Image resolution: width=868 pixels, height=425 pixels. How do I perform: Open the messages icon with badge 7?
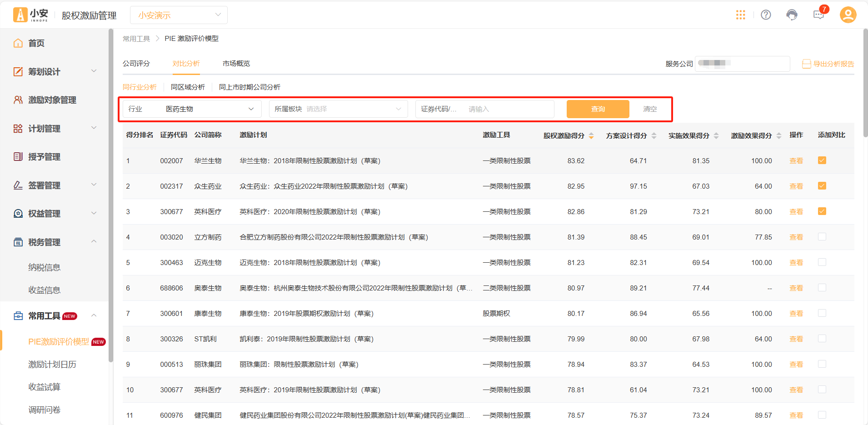click(x=819, y=15)
